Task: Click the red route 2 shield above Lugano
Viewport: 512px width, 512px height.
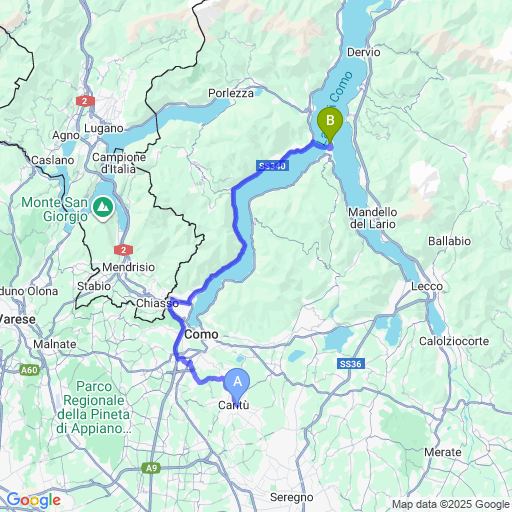Action: click(85, 101)
